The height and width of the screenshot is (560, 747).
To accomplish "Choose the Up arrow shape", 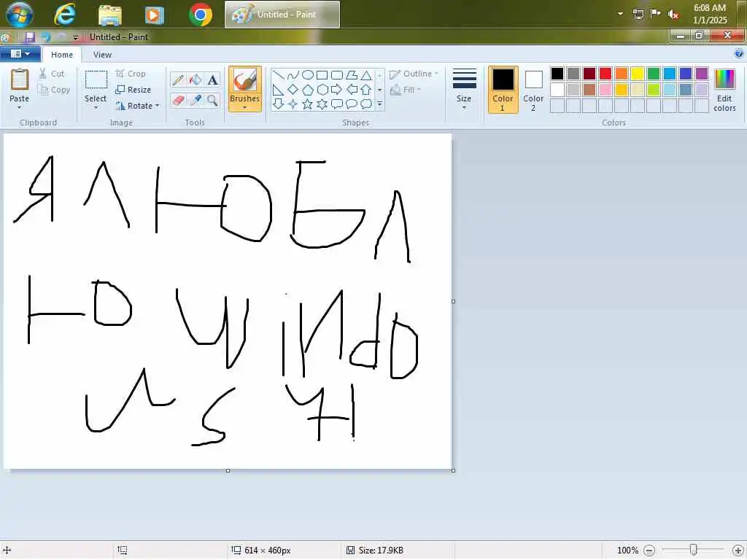I will [366, 90].
